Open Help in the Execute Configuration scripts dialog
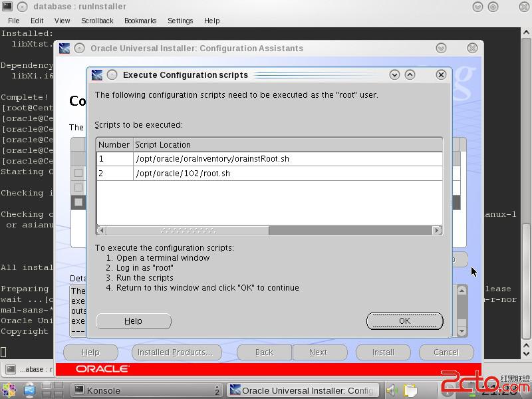The width and height of the screenshot is (532, 399). click(134, 321)
